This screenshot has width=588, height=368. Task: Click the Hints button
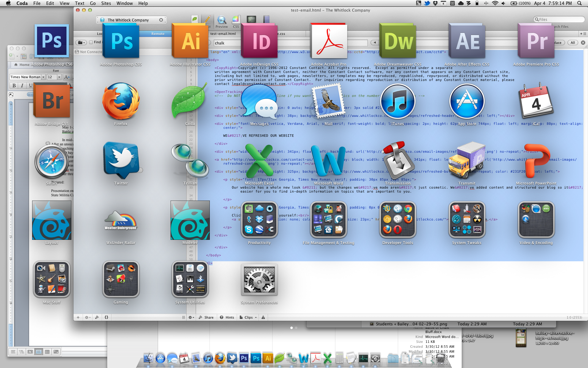227,317
